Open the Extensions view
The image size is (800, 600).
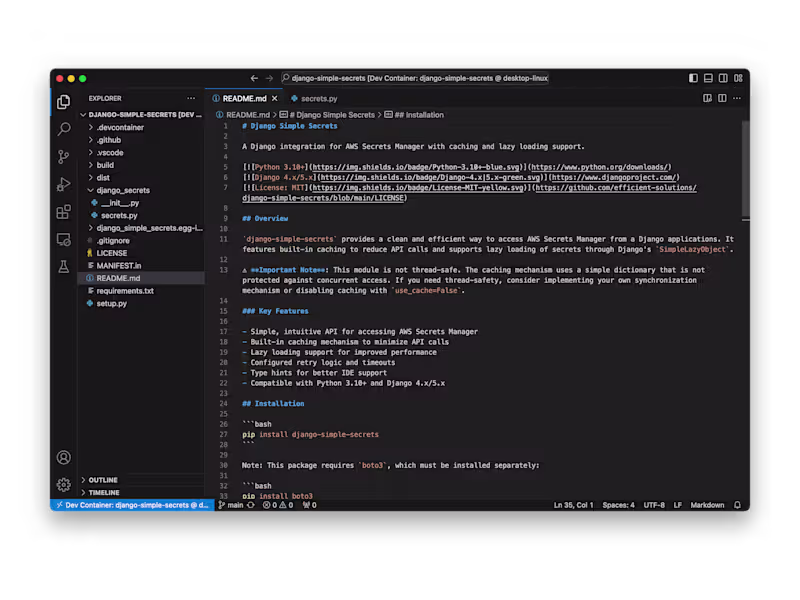click(64, 212)
